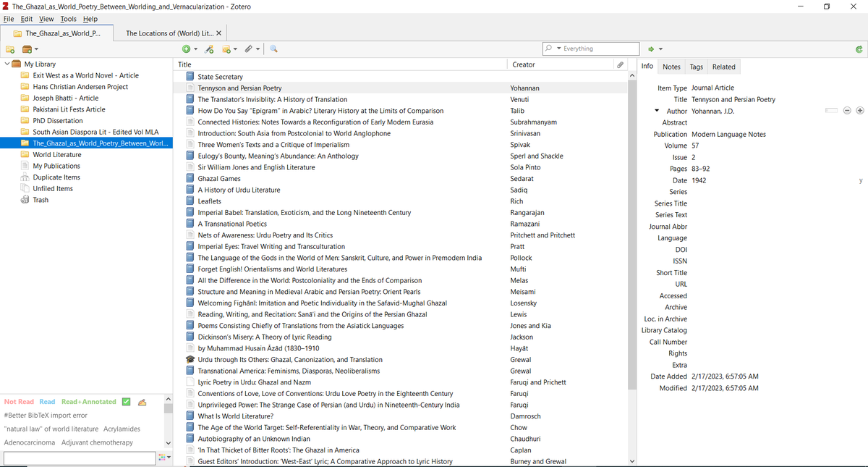Sort by attachment paperclip column header
The image size is (868, 467).
click(620, 64)
